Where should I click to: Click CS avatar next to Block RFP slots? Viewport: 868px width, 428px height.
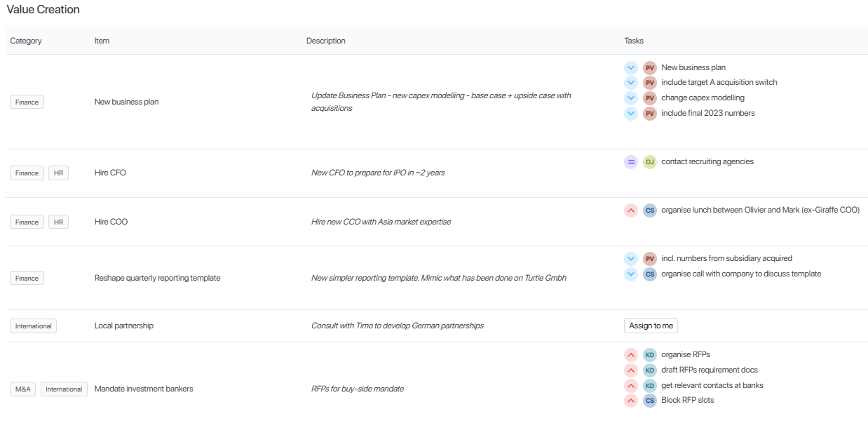[649, 401]
